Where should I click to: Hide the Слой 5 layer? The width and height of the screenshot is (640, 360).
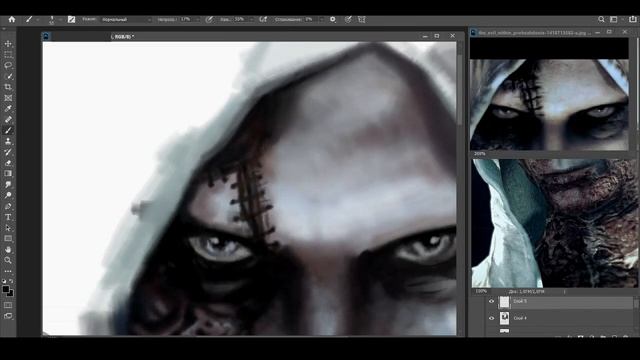(x=491, y=301)
